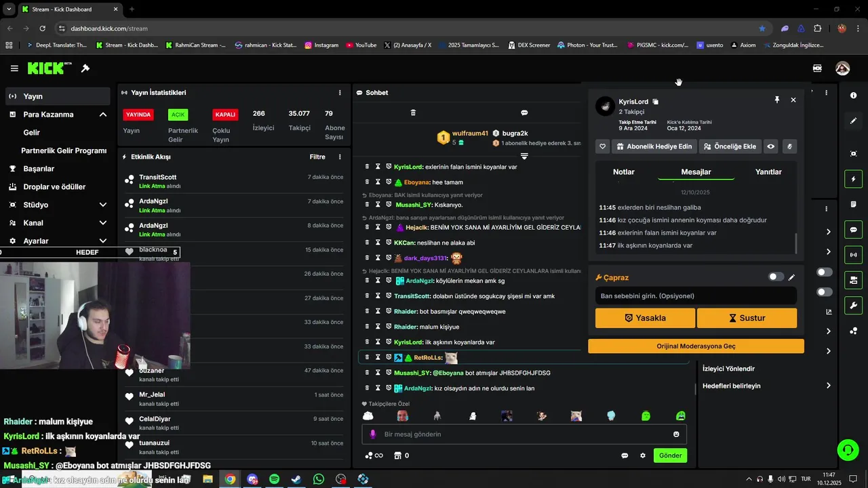Image resolution: width=868 pixels, height=488 pixels.
Task: Click the speech bubble icon in chat header
Action: point(524,113)
